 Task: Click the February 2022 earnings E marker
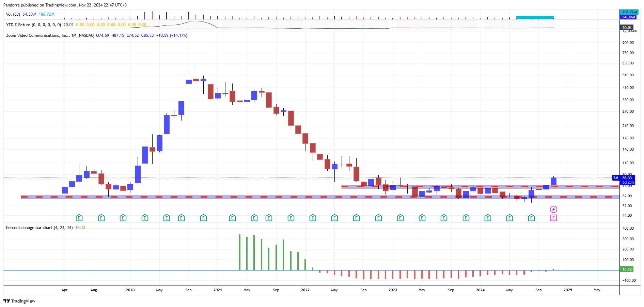coord(313,218)
